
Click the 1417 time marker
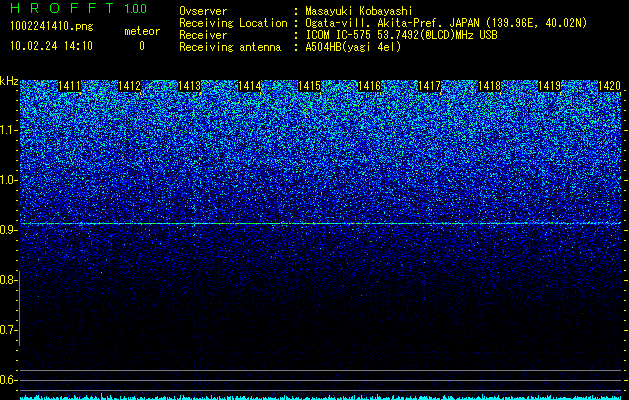click(x=429, y=86)
